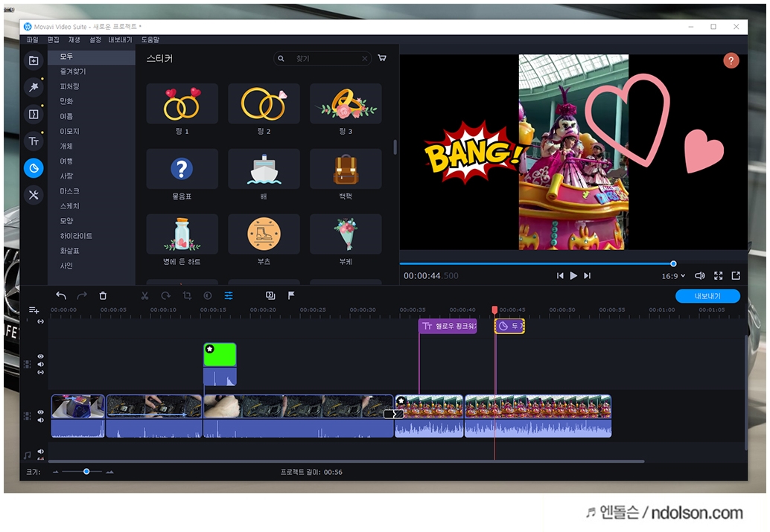Delete selected clip with trash icon
The width and height of the screenshot is (770, 532).
click(x=103, y=295)
